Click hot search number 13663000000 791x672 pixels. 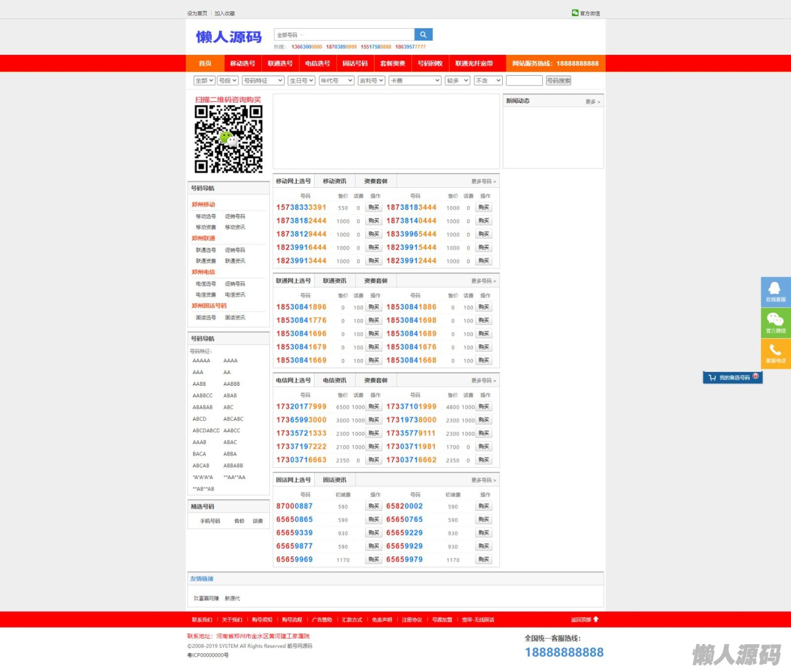click(307, 47)
